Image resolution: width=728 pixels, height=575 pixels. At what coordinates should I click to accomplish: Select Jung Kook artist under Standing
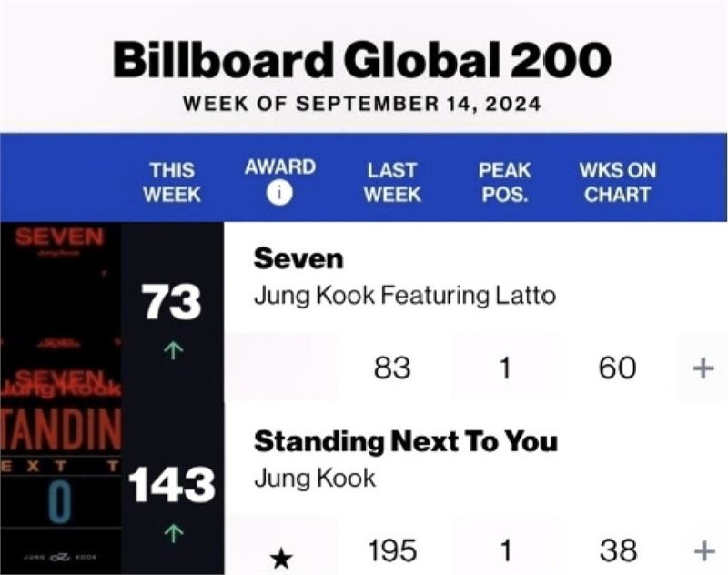pos(315,479)
